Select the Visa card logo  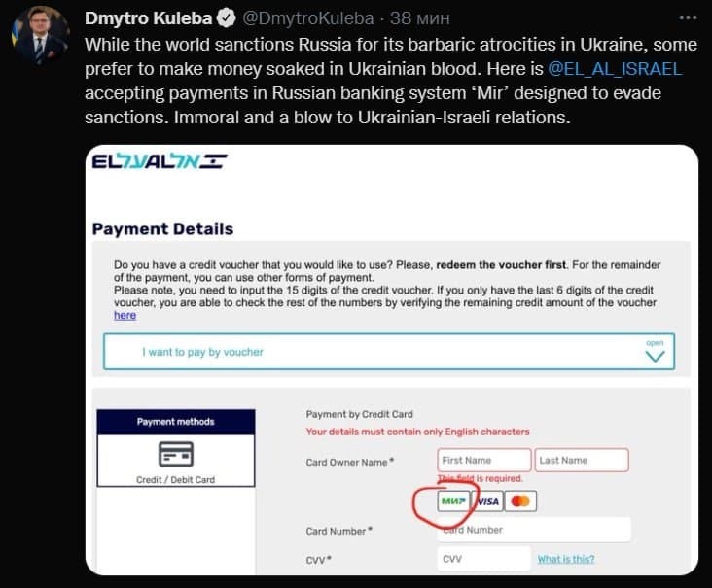[x=487, y=501]
